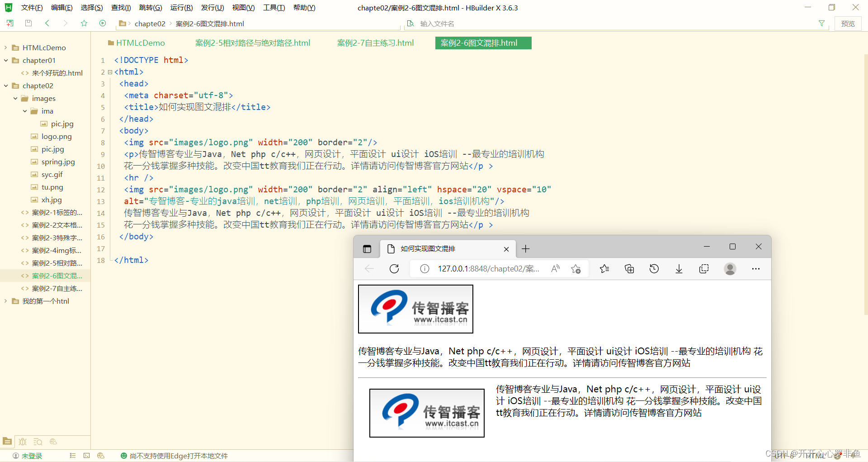Go back using the left arrow in toolbar

pyautogui.click(x=47, y=23)
